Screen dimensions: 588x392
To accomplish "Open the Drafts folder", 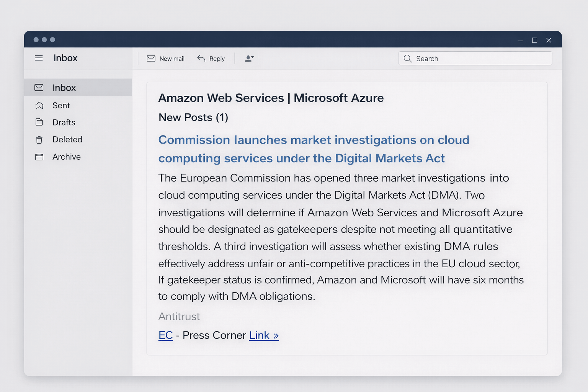I will click(x=64, y=122).
